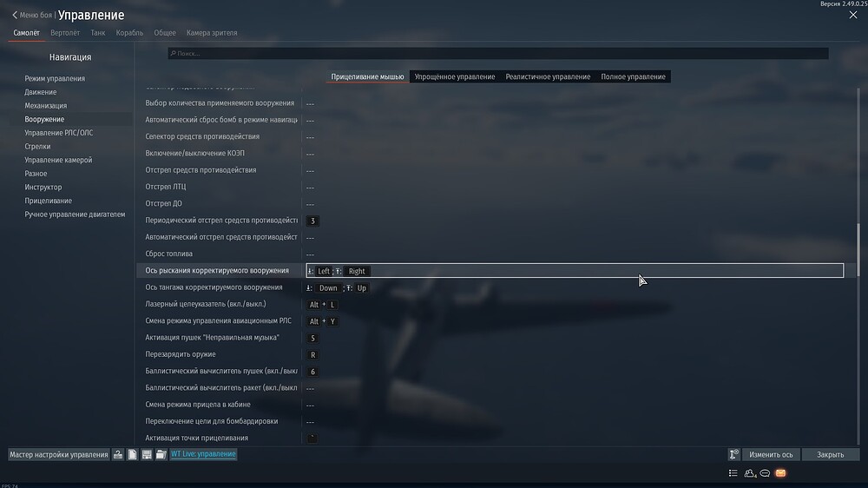Select the Реалистичное управление mode tab

[x=548, y=76]
